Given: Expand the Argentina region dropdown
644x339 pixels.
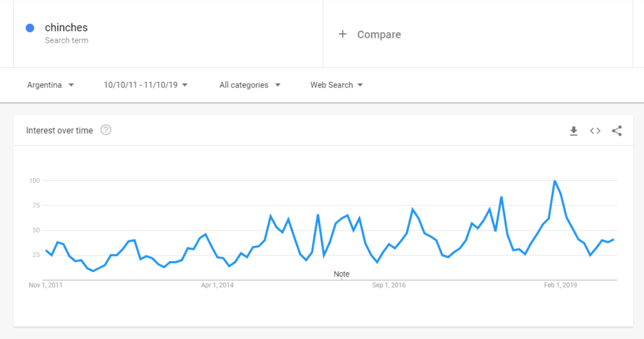Looking at the screenshot, I should 50,85.
